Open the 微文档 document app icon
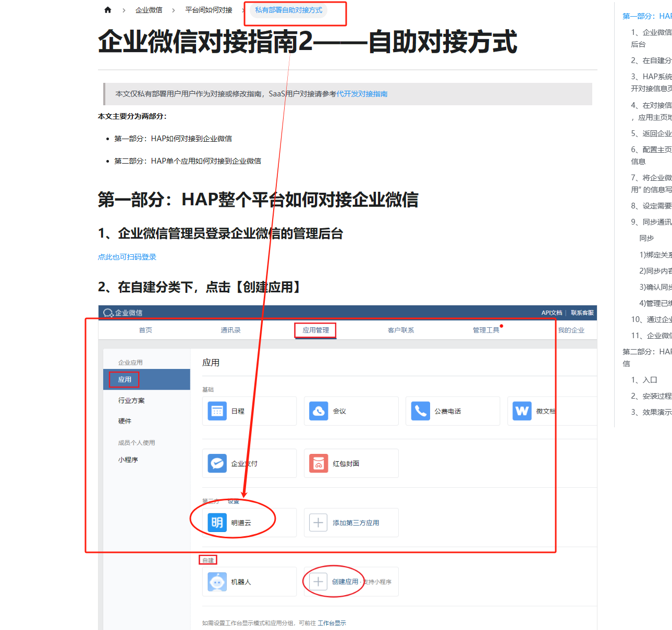The height and width of the screenshot is (630, 672). point(521,411)
